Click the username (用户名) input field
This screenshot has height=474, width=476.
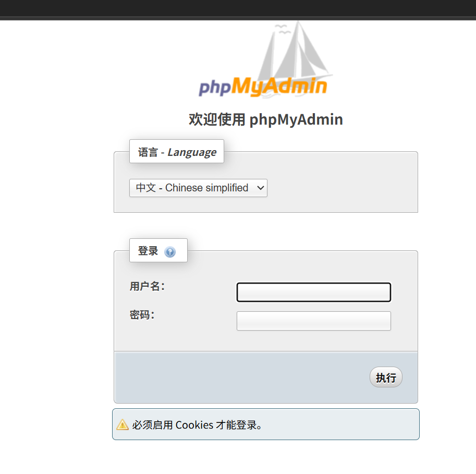pos(313,292)
